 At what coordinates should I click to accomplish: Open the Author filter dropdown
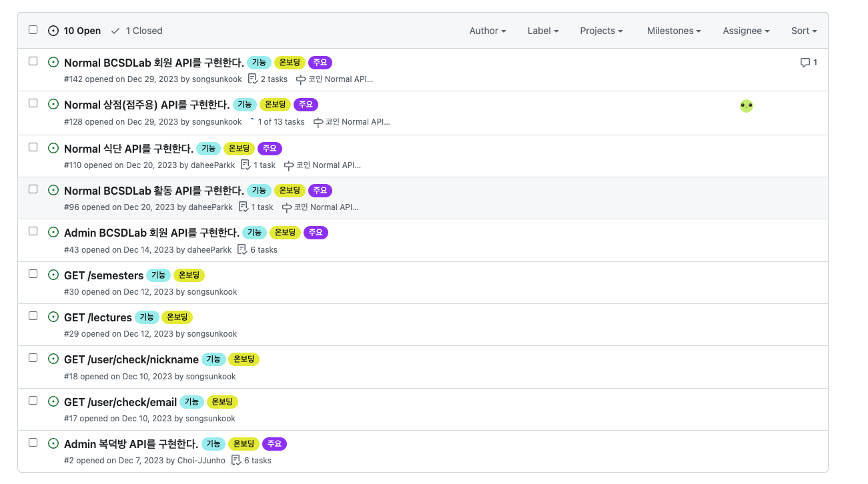coord(487,31)
